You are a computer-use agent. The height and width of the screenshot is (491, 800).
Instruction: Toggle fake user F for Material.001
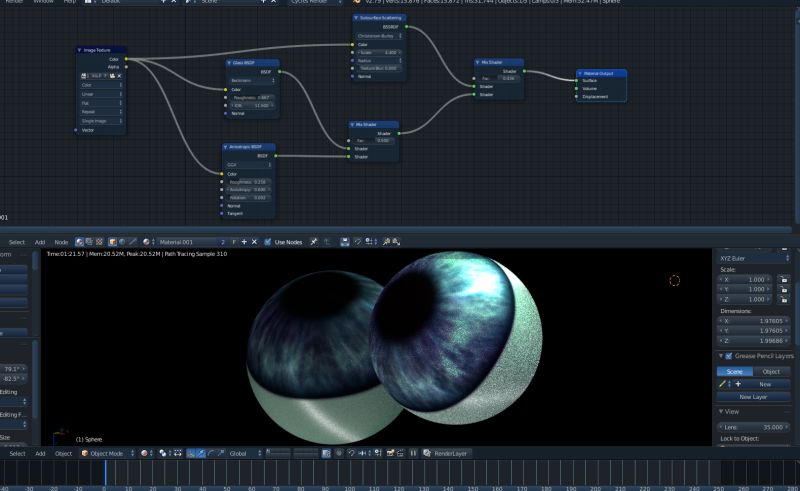point(234,242)
